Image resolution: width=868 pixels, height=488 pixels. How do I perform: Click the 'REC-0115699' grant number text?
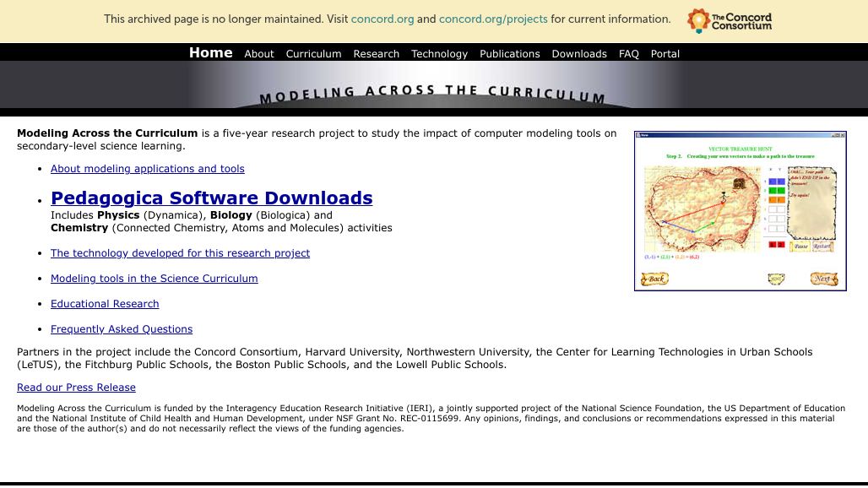(x=428, y=418)
